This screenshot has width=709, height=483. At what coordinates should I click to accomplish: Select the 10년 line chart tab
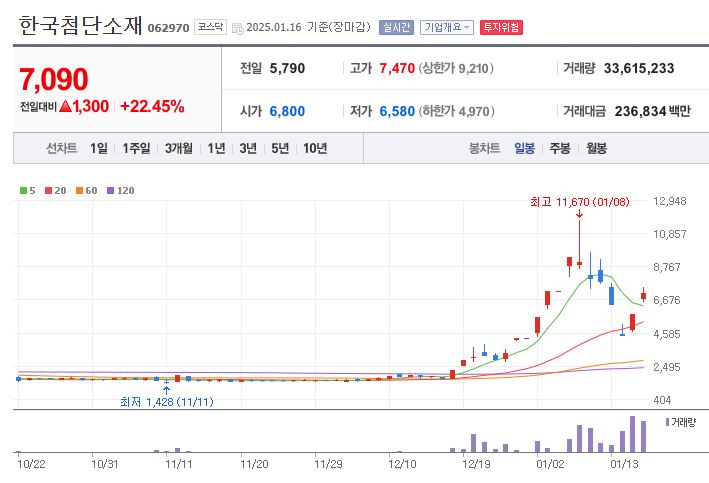point(315,148)
